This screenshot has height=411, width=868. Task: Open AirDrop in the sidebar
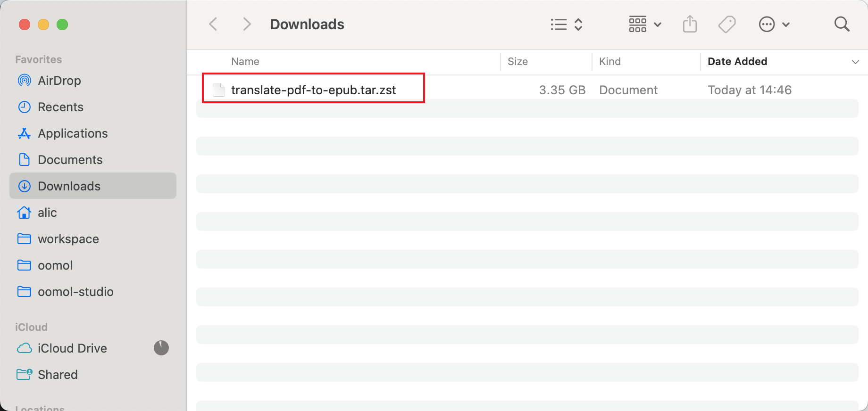click(x=59, y=81)
